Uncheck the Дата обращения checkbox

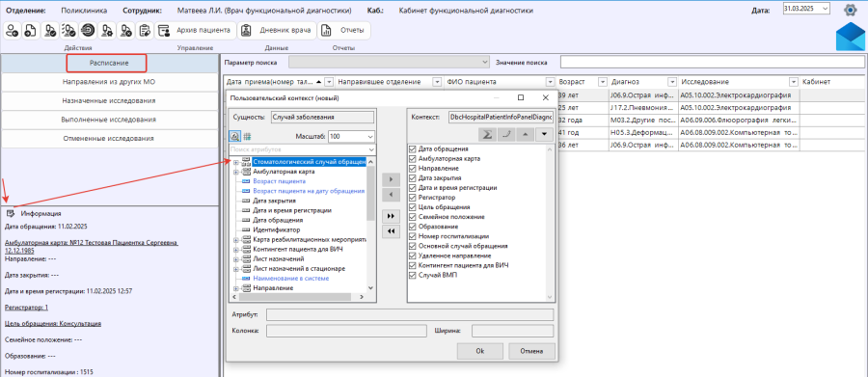click(x=412, y=149)
